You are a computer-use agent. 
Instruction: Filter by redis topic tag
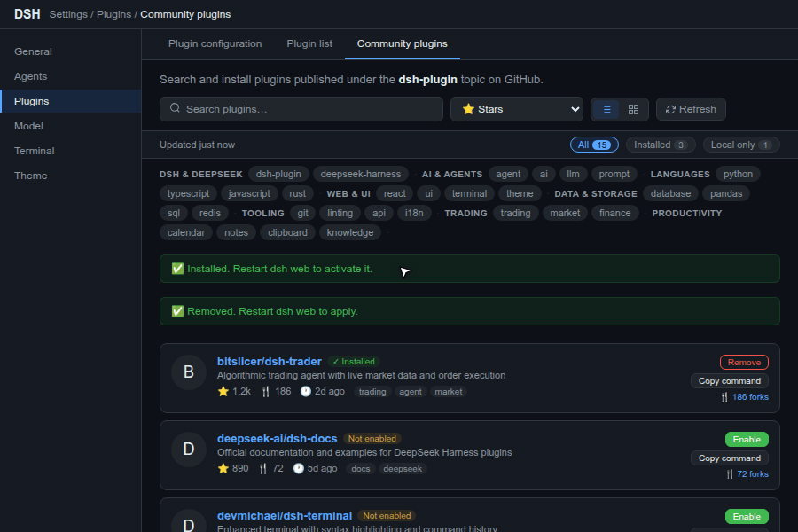pyautogui.click(x=209, y=213)
